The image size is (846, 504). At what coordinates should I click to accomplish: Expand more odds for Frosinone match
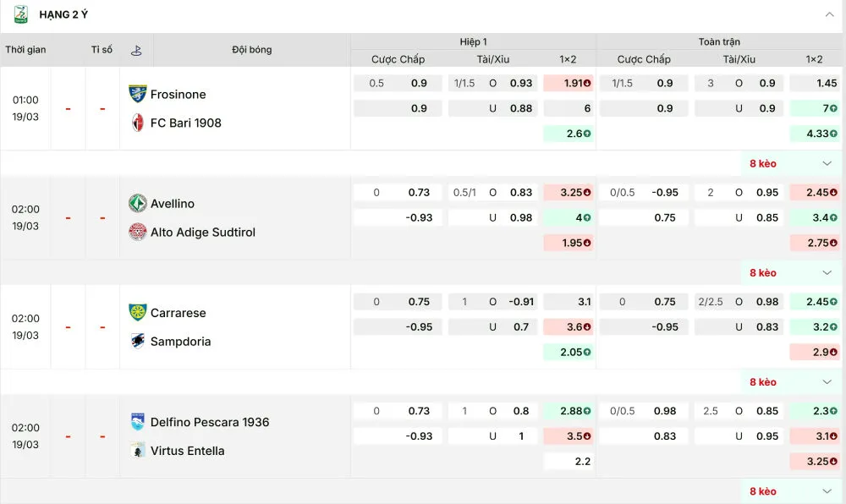tap(827, 163)
